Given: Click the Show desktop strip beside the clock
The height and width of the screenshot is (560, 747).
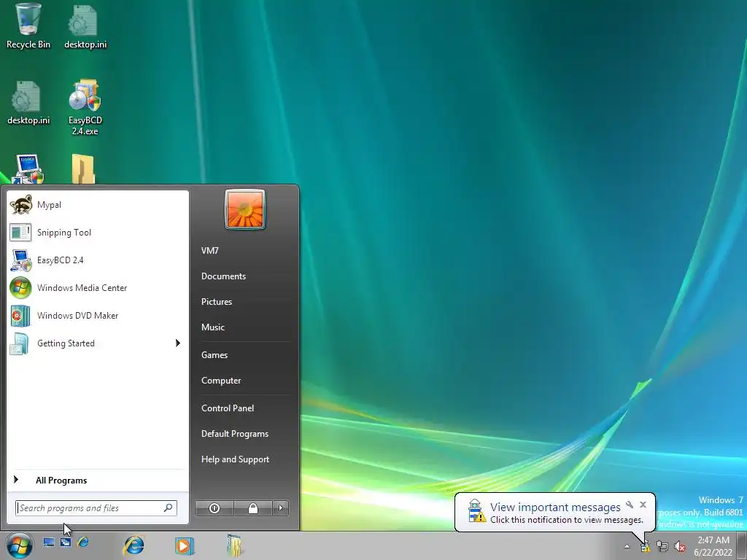Looking at the screenshot, I should (x=742, y=545).
